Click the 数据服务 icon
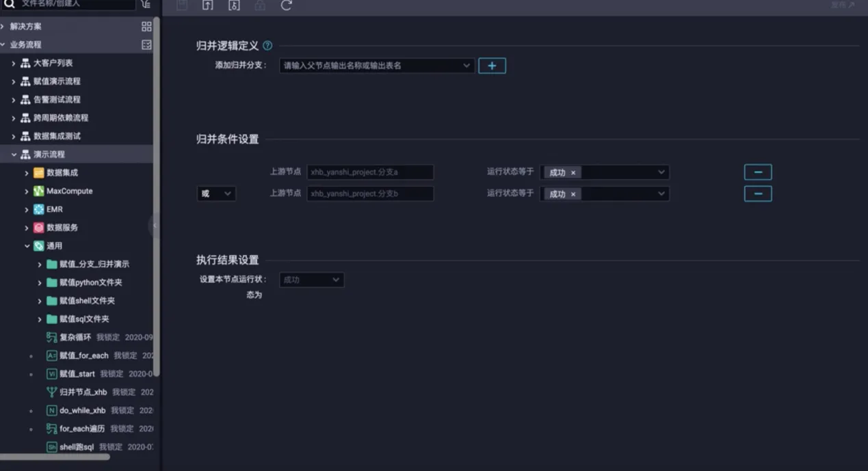This screenshot has height=471, width=868. pyautogui.click(x=39, y=228)
